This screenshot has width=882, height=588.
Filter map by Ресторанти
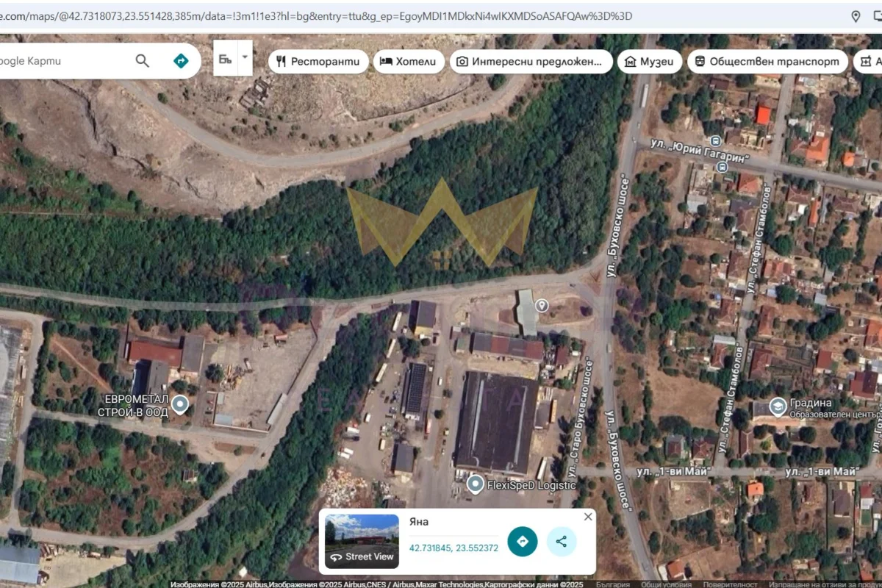pos(318,62)
